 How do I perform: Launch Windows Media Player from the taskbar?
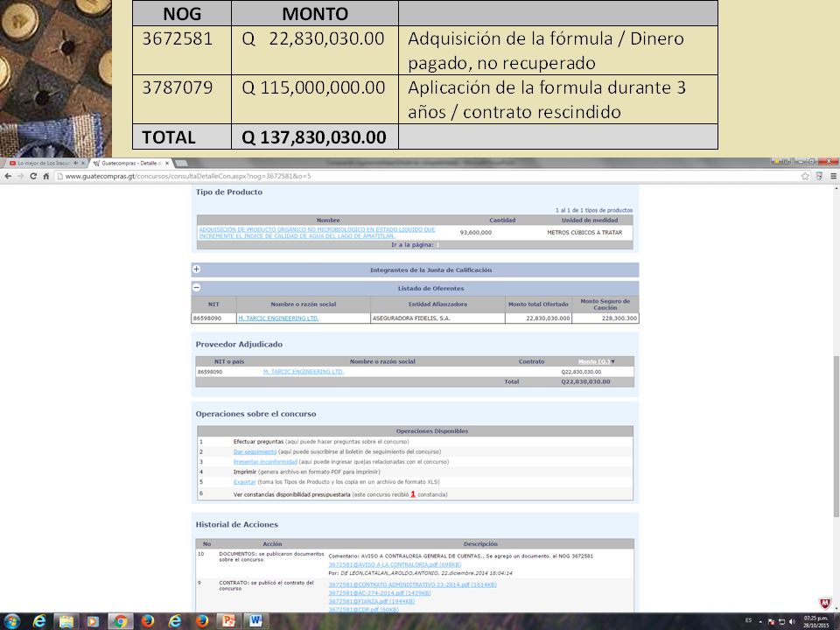click(93, 621)
